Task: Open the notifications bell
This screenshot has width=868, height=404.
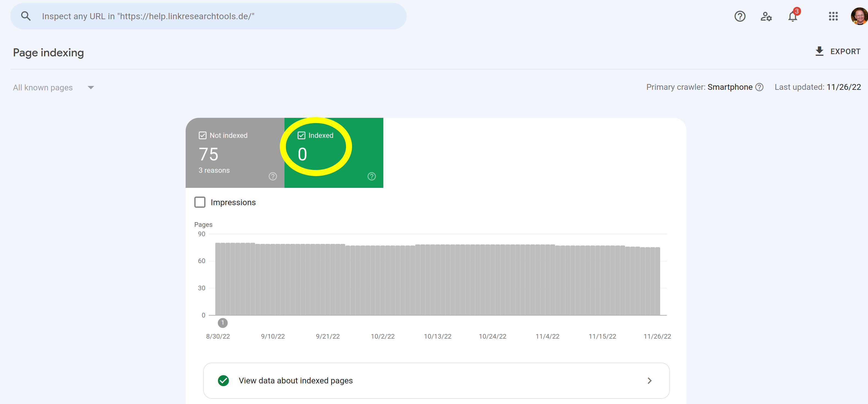Action: point(793,16)
